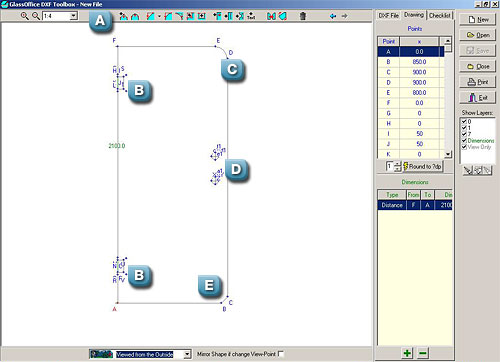Viewport: 500px width, 362px height.
Task: Switch to the DXF File tab
Action: tap(388, 16)
